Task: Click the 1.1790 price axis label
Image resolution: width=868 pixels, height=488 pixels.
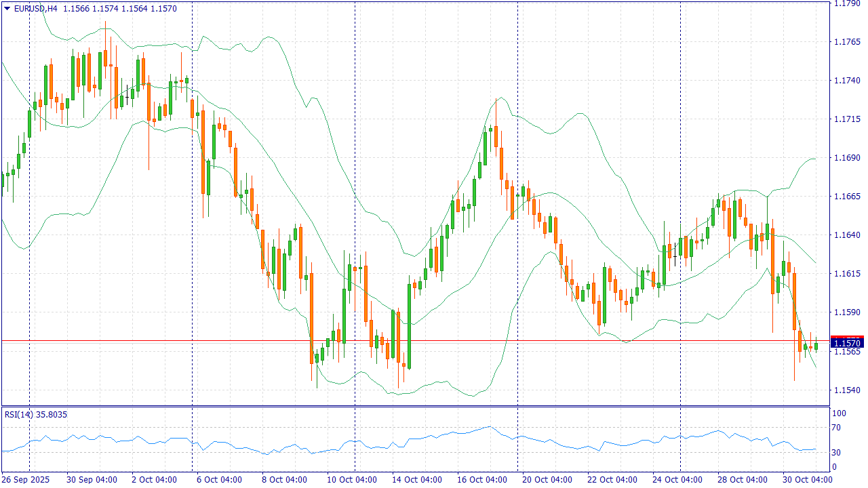Action: coord(847,3)
